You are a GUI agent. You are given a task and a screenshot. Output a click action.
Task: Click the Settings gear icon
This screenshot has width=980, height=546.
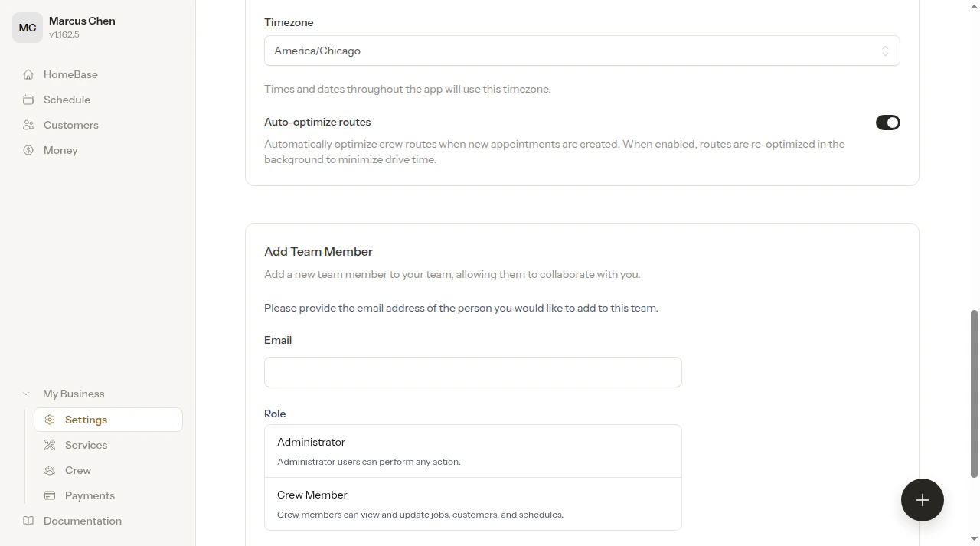[50, 420]
